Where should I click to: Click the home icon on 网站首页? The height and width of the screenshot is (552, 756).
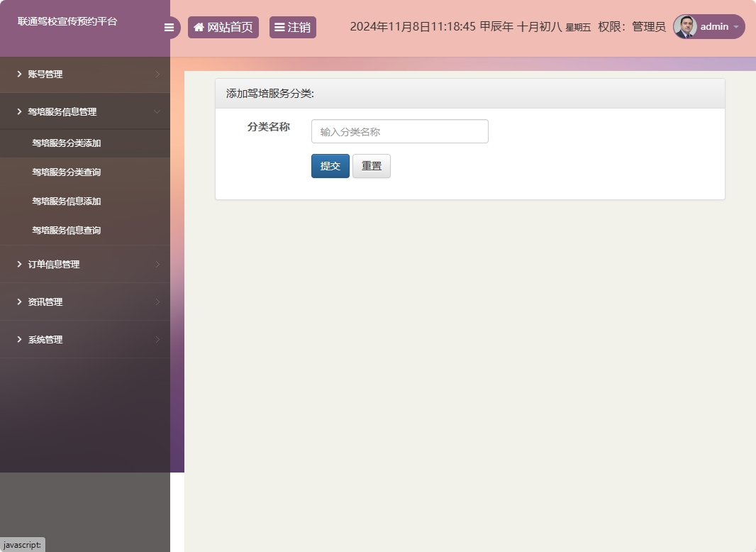pos(199,27)
